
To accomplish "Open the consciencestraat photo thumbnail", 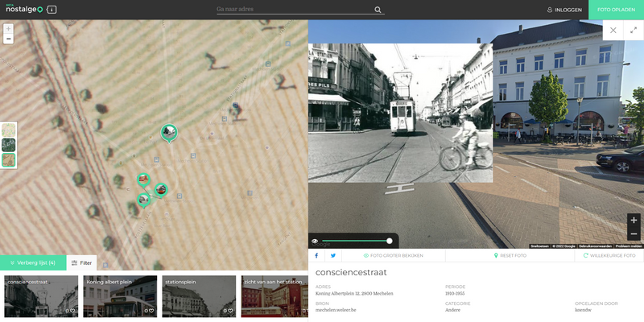I will coord(41,296).
